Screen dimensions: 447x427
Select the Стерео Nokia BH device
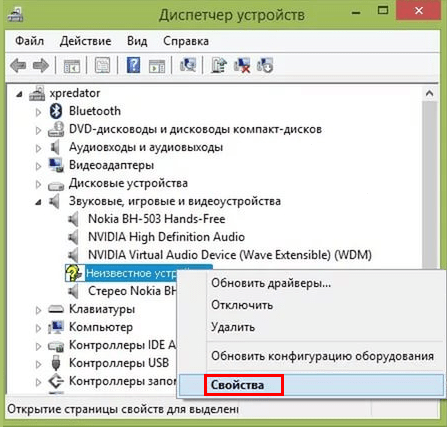coord(132,291)
